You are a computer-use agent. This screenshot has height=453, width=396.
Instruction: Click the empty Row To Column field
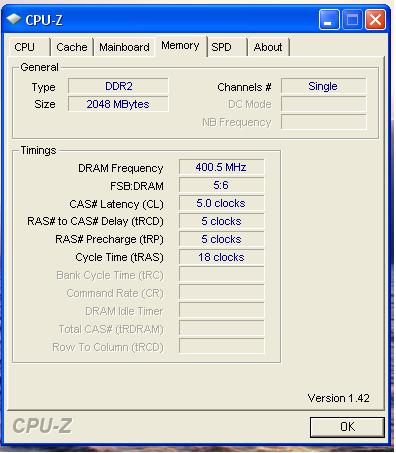tap(222, 347)
